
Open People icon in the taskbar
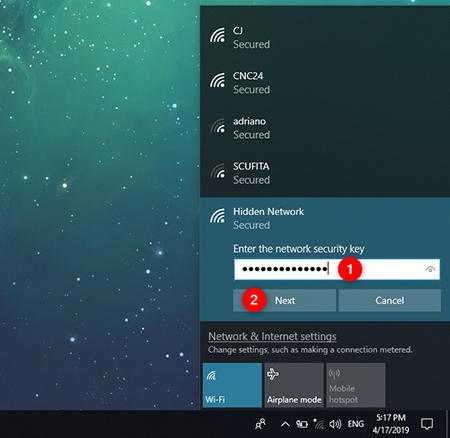(261, 424)
